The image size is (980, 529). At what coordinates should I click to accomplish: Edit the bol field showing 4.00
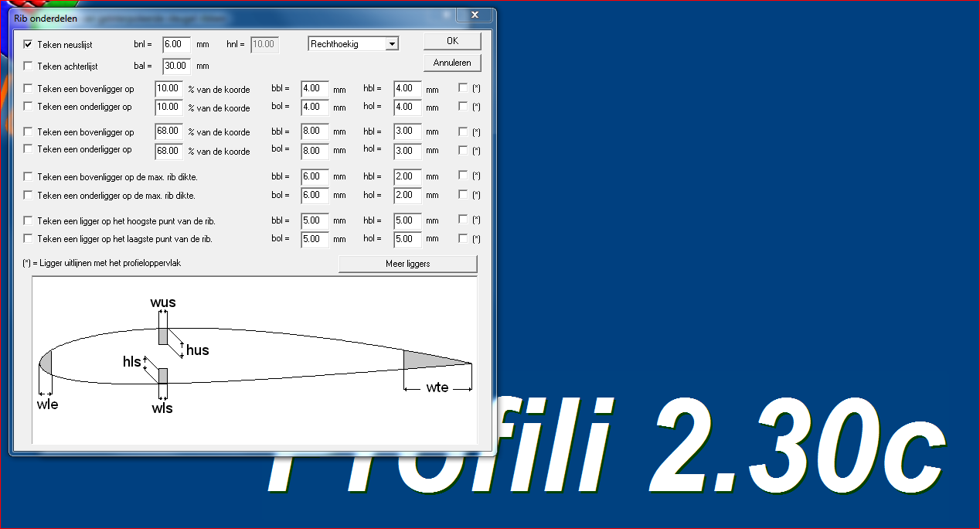[315, 108]
